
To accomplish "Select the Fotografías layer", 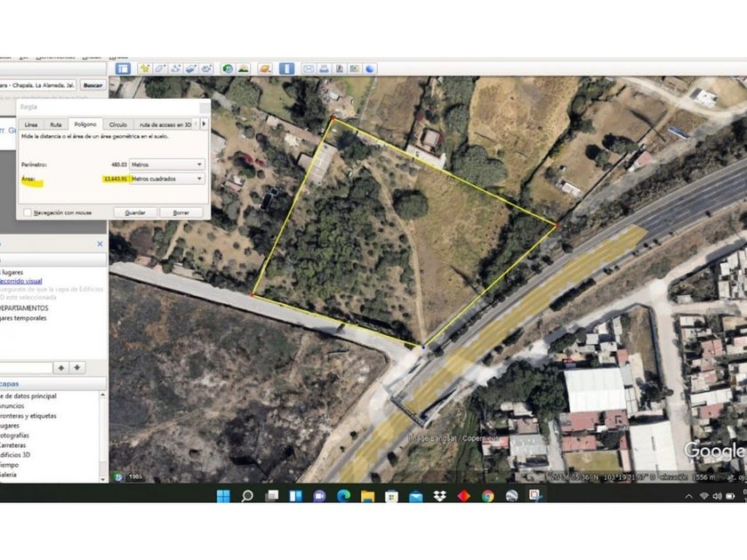I will (x=14, y=436).
